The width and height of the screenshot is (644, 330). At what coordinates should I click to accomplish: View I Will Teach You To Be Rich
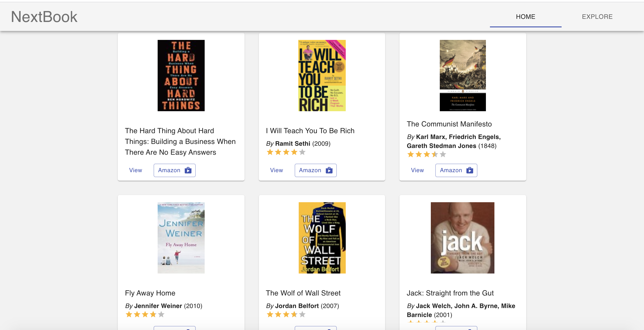[x=277, y=170]
